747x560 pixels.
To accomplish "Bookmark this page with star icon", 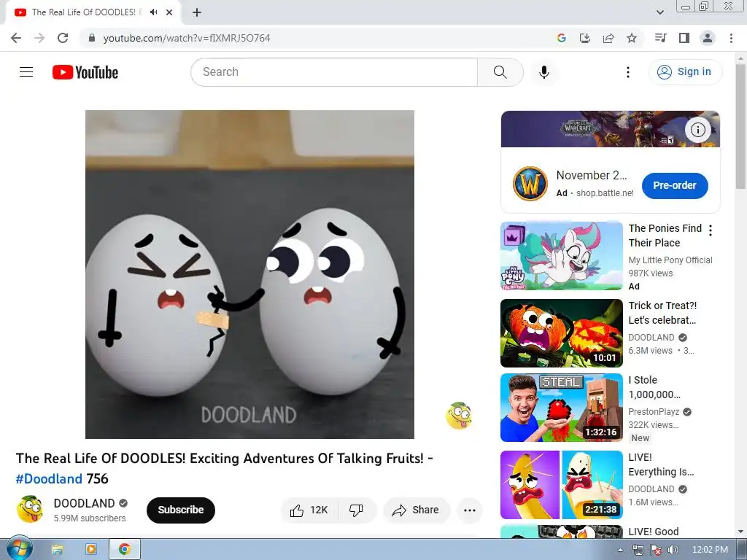I will (x=632, y=38).
